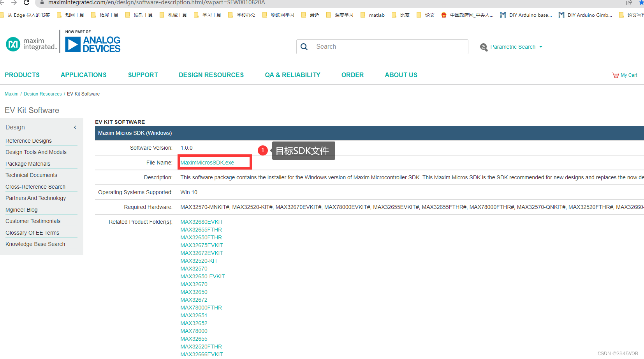Open the 深度学习 bookmark folder
Image resolution: width=644 pixels, height=359 pixels.
pyautogui.click(x=340, y=15)
